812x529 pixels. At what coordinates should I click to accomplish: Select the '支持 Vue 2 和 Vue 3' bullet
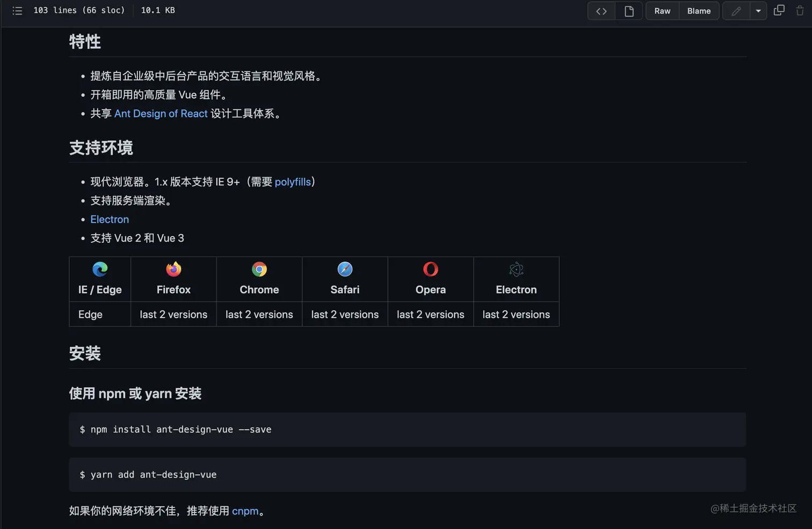tap(137, 238)
